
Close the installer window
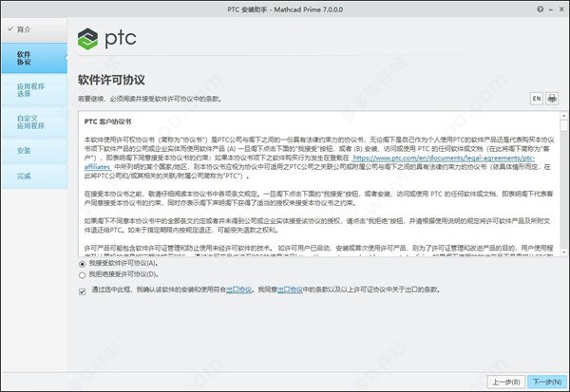point(561,9)
